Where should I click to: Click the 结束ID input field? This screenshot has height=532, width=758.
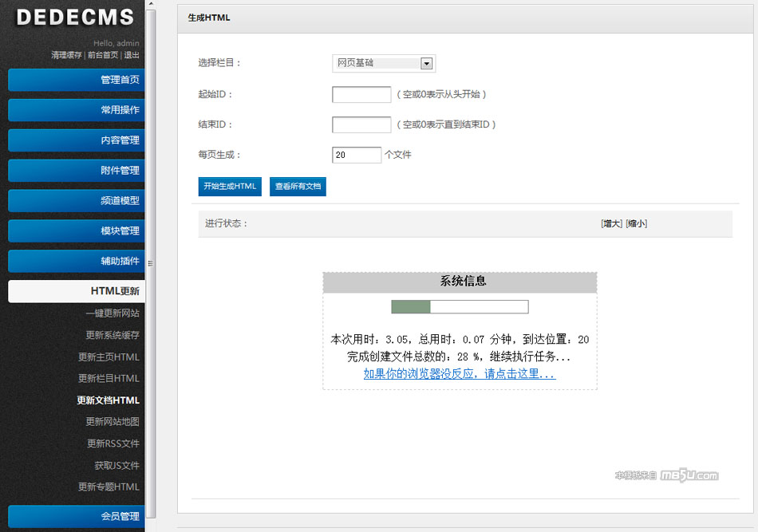point(361,125)
